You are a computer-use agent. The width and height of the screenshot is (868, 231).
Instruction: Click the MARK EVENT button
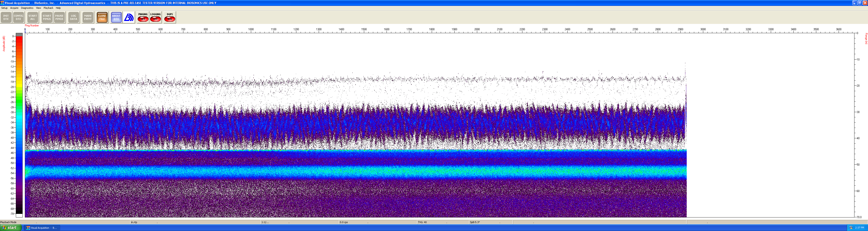[x=88, y=18]
